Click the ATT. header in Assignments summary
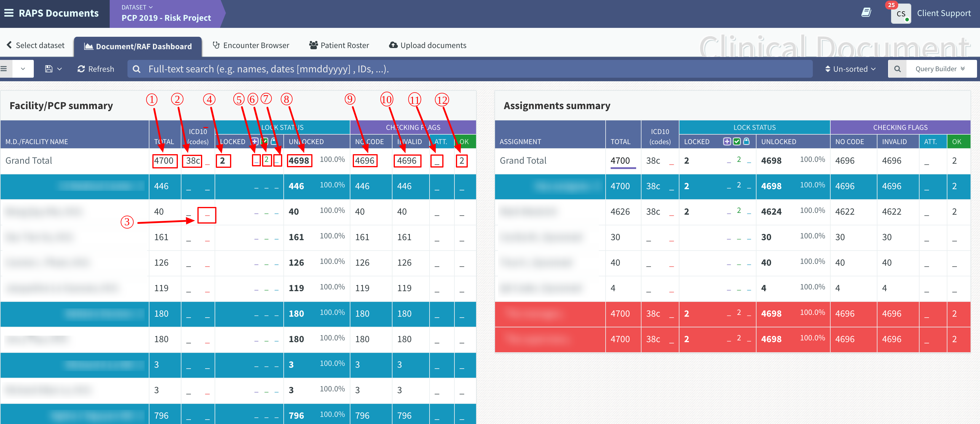The width and height of the screenshot is (980, 424). pyautogui.click(x=930, y=142)
